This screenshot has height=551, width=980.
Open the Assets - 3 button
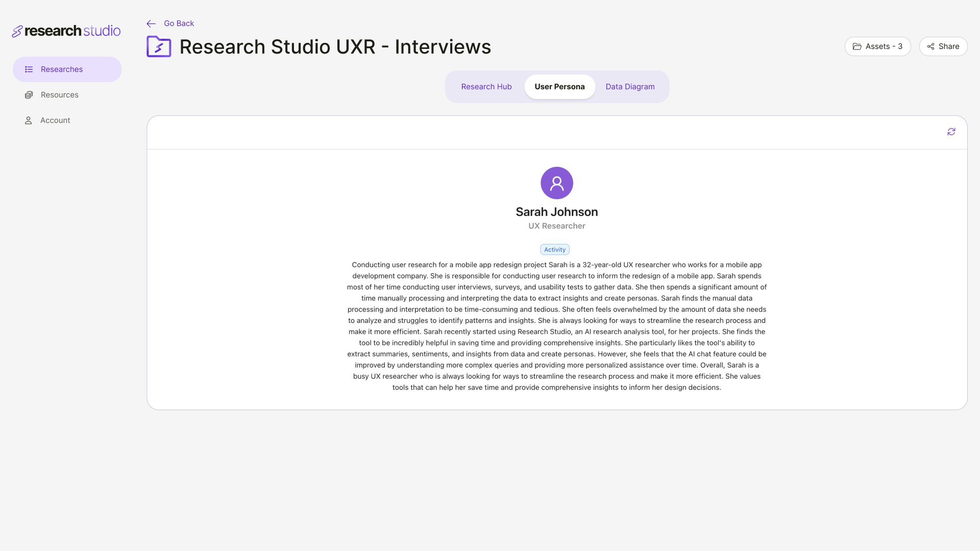click(877, 46)
